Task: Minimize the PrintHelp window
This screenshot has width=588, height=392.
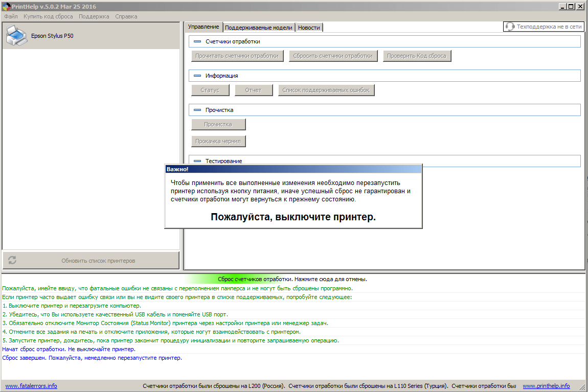Action: click(x=562, y=6)
